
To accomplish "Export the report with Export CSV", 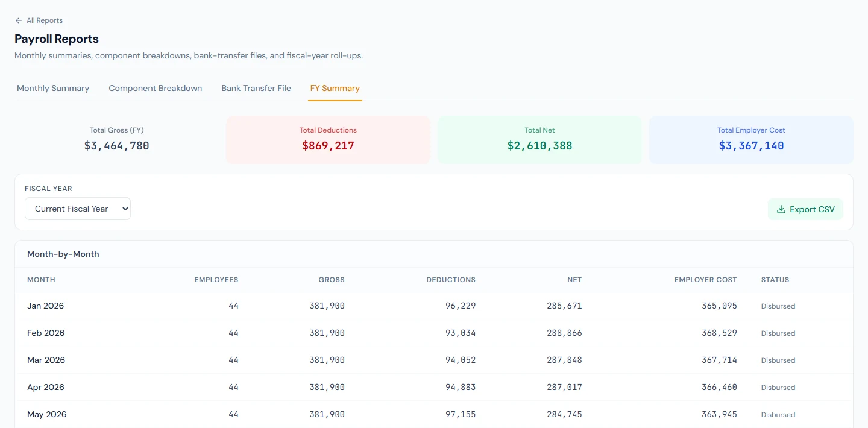I will click(x=805, y=209).
